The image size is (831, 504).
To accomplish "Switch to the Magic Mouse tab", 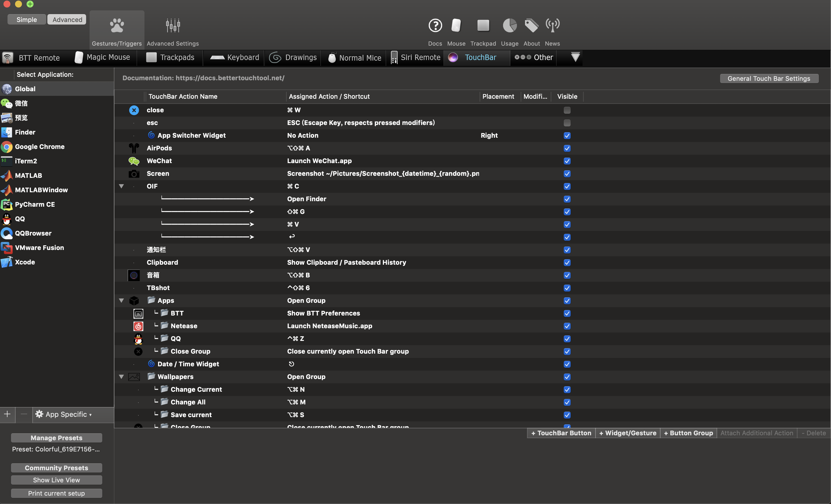I will tap(102, 57).
